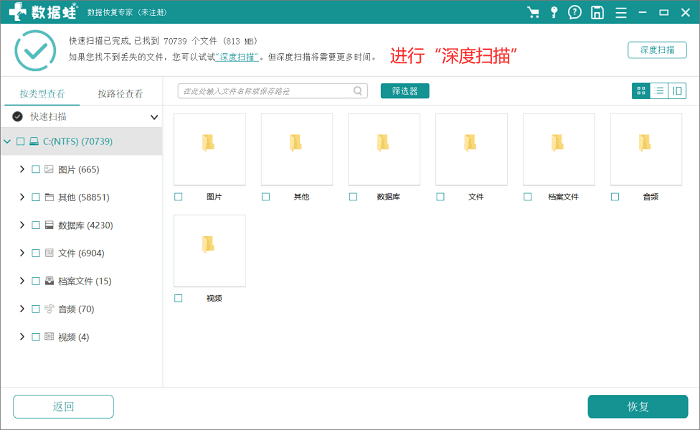Select the C:(NTFS) (70739) tree row

(x=82, y=142)
